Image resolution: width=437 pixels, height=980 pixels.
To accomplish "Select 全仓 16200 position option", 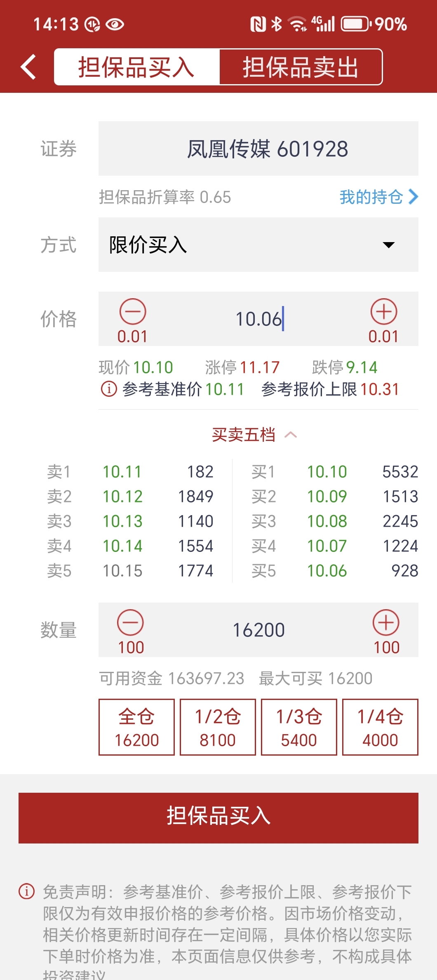I will [136, 727].
